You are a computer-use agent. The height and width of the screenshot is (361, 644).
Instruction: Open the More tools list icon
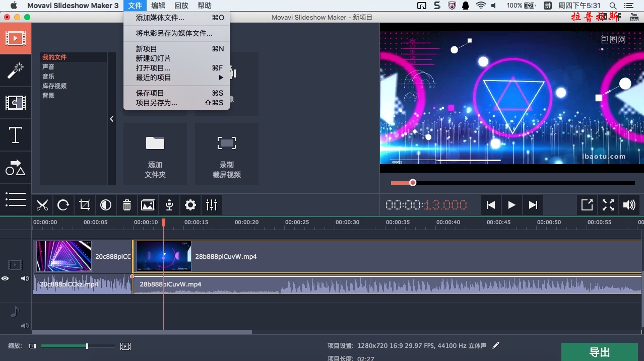(x=16, y=199)
